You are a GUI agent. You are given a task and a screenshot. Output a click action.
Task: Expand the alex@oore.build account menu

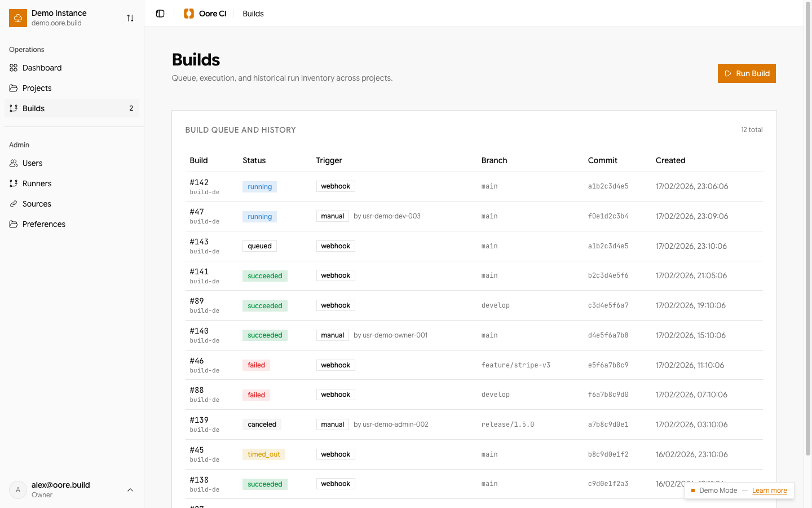pos(130,490)
